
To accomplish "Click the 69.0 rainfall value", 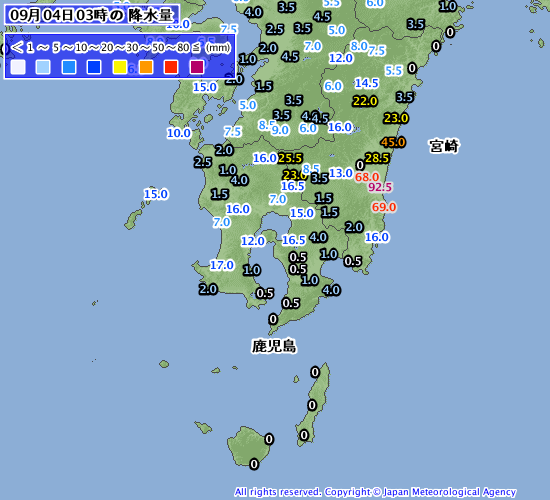I will click(384, 207).
